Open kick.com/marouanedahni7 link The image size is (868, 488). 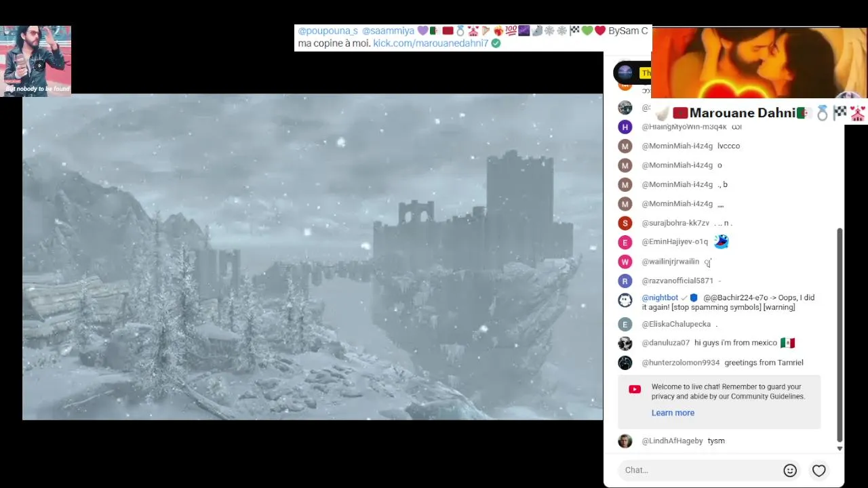click(x=431, y=43)
